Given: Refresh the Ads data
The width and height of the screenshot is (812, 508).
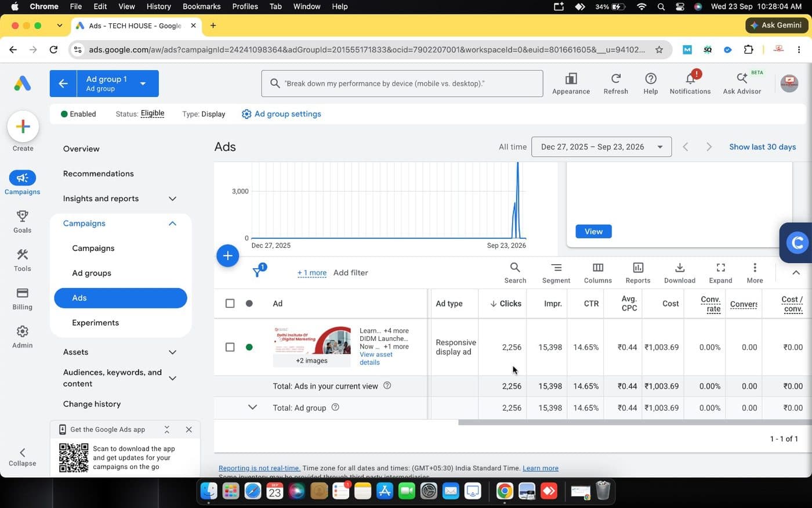Looking at the screenshot, I should click(x=615, y=84).
